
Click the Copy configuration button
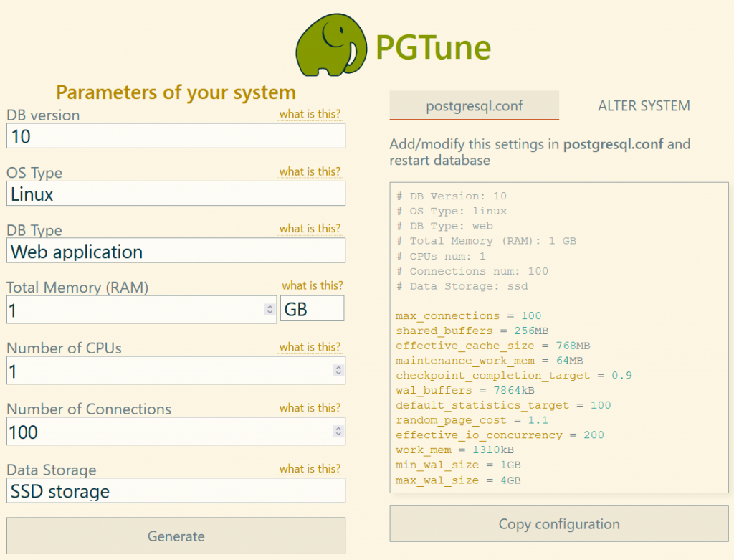click(x=558, y=524)
